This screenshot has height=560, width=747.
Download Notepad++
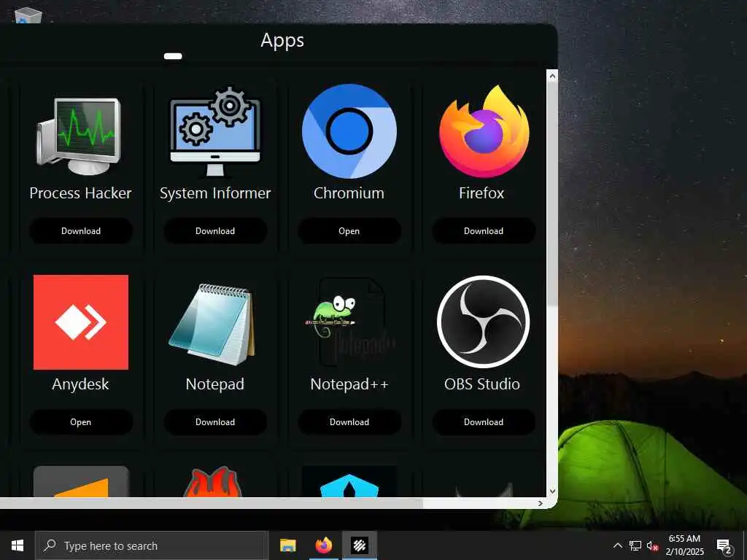click(349, 422)
